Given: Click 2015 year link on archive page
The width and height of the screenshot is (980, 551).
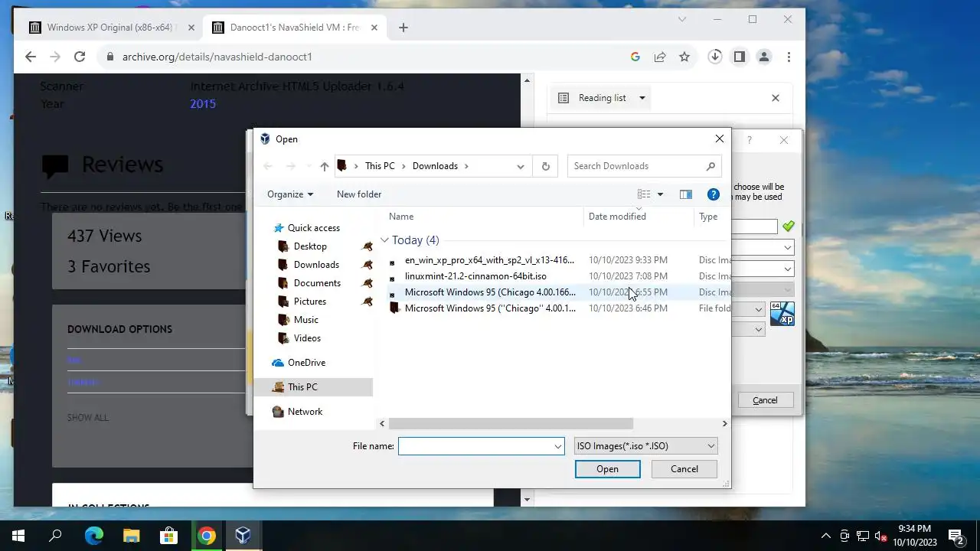Looking at the screenshot, I should pos(203,103).
